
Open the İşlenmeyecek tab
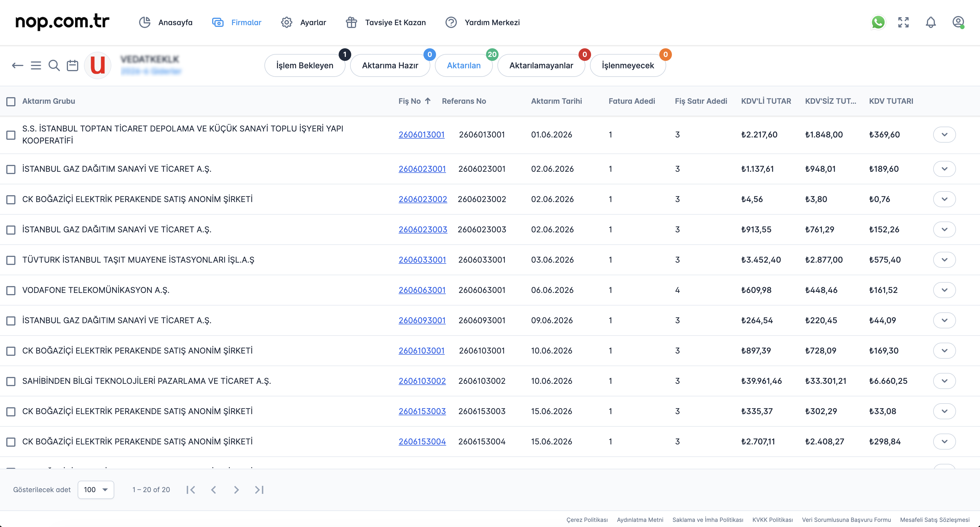click(628, 65)
